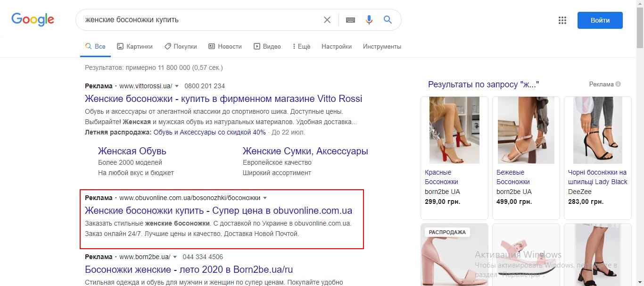
Task: Open the Ещё more options menu
Action: [x=301, y=46]
